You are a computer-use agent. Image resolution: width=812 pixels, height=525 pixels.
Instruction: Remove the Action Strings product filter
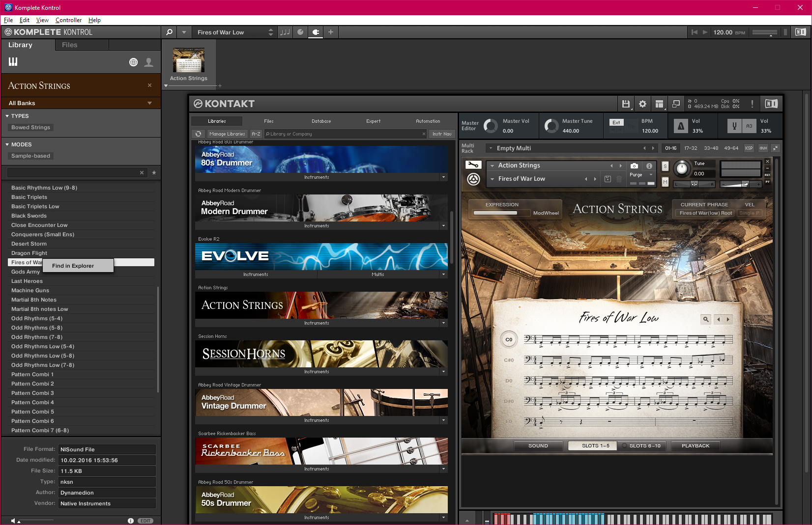tap(149, 85)
